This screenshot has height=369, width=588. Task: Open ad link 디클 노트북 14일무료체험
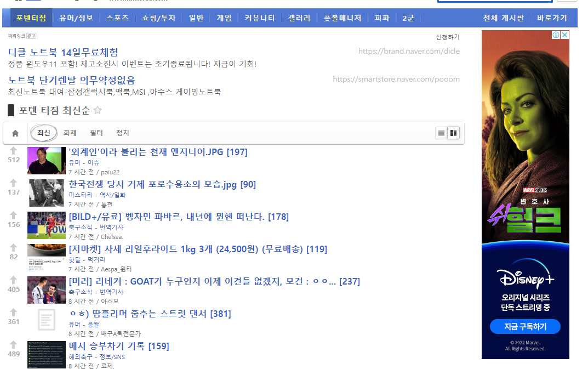(x=63, y=52)
